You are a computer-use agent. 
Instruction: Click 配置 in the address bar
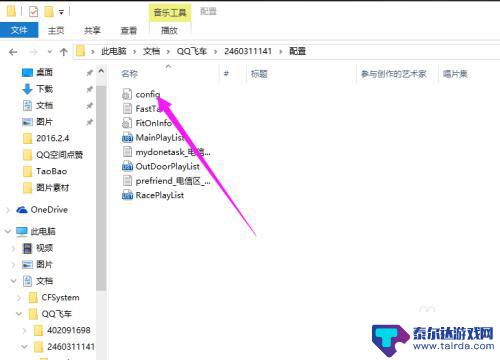pyautogui.click(x=297, y=51)
